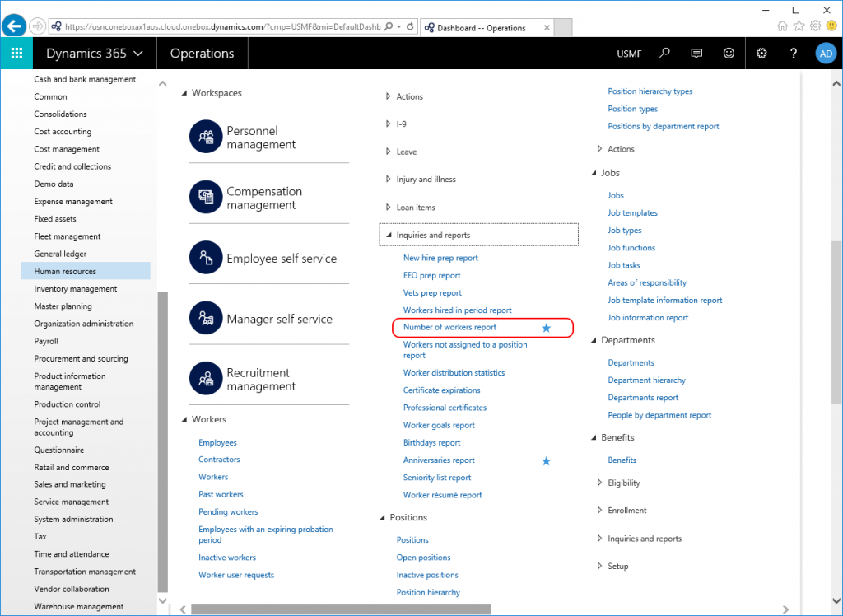This screenshot has width=843, height=616.
Task: Select Payroll in the left navigation menu
Action: (46, 341)
